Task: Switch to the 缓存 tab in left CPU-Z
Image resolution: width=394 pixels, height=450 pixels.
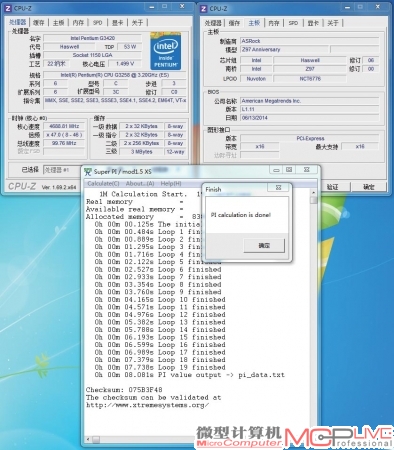Action: click(39, 23)
